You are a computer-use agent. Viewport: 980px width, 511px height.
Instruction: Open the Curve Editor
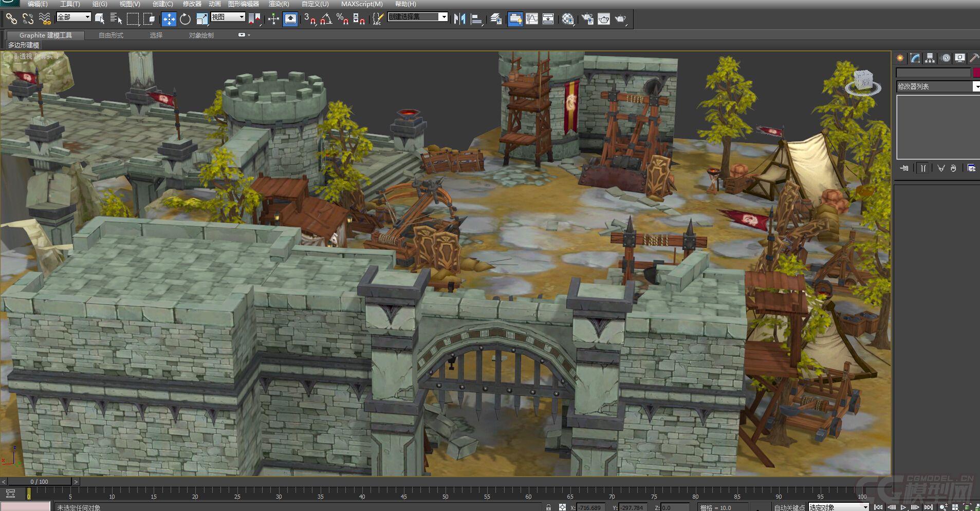click(x=532, y=19)
